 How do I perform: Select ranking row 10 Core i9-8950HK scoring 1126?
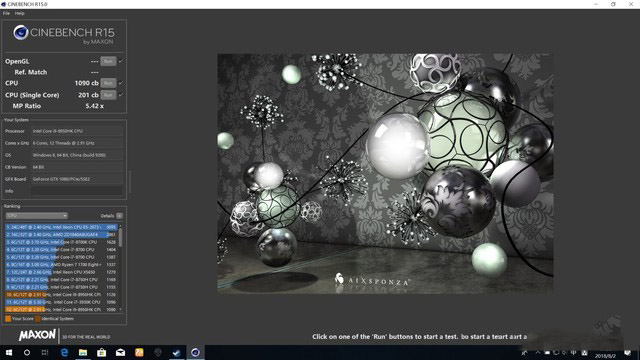pos(61,294)
